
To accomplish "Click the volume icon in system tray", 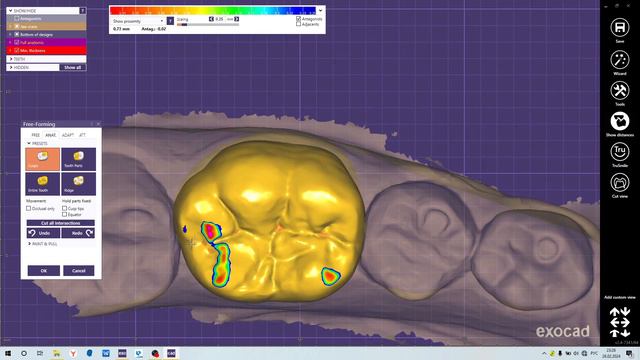I will point(576,353).
